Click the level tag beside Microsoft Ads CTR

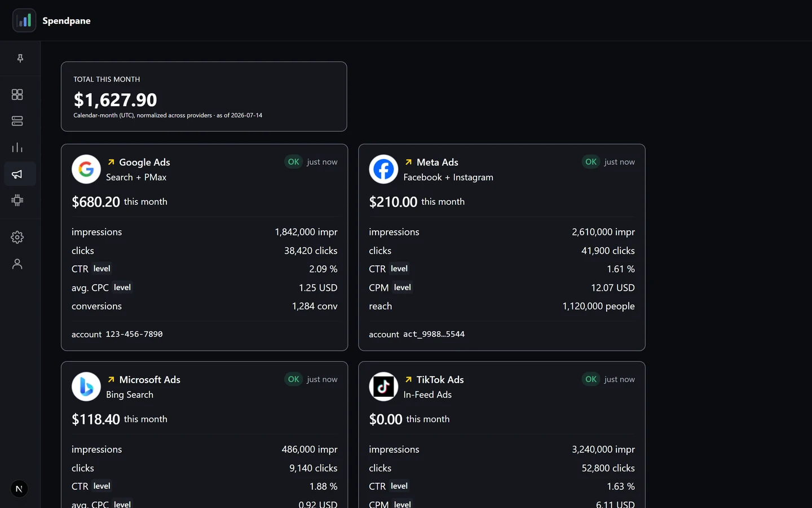click(x=102, y=486)
